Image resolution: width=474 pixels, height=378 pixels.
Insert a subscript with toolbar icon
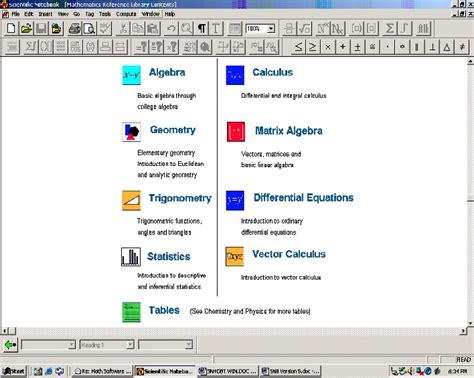pos(338,29)
